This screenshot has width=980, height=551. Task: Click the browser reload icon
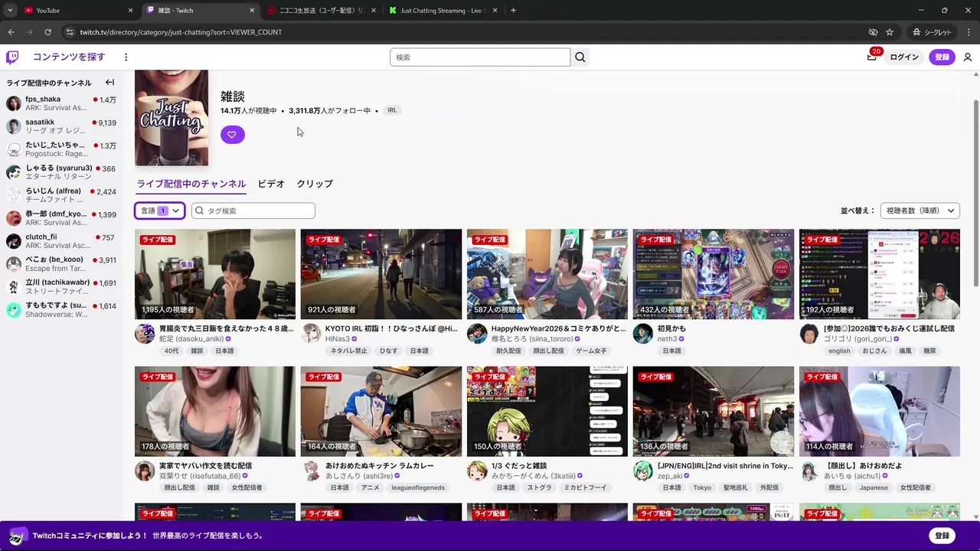[47, 32]
